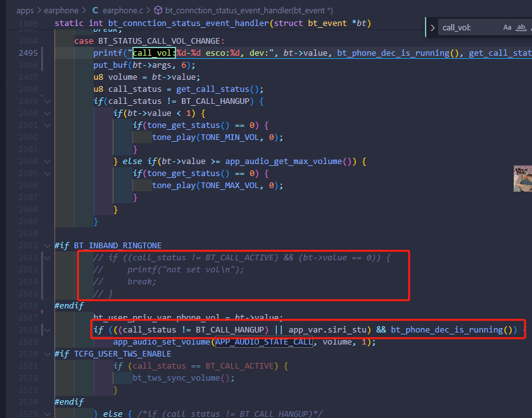
Task: Collapse the fold at line 2501
Action: [x=47, y=125]
